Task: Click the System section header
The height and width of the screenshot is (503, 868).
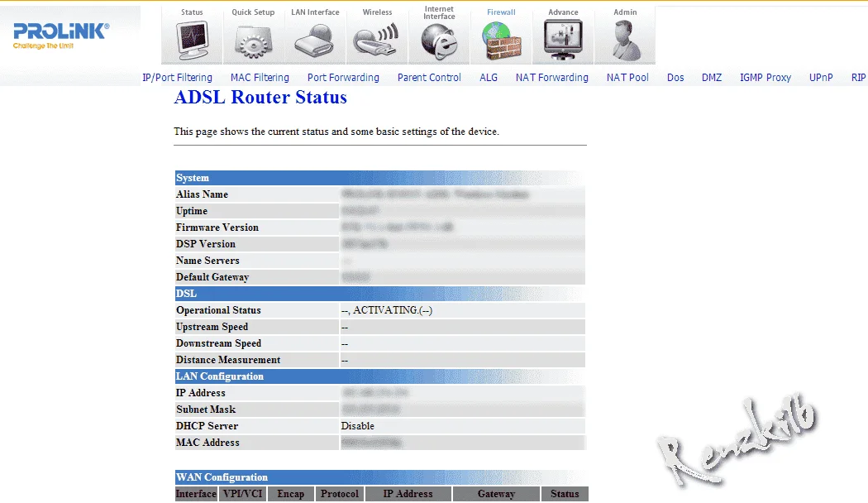Action: click(x=379, y=178)
